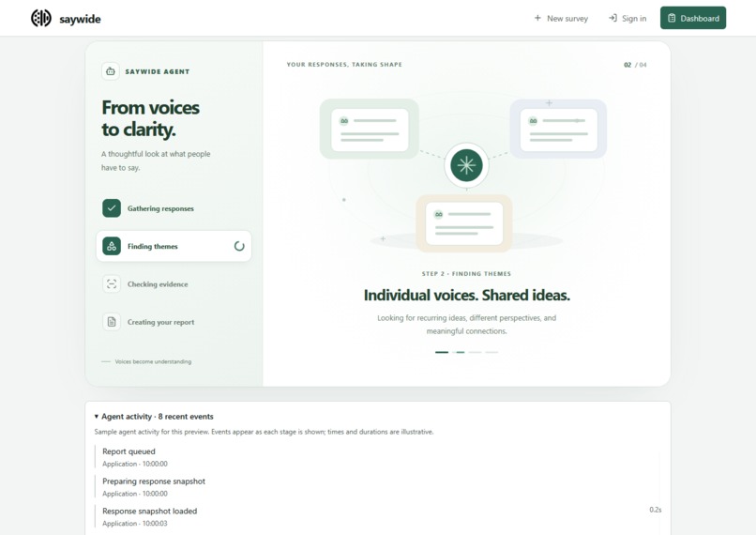This screenshot has height=535, width=756.
Task: Click the saywide logo icon
Action: coord(41,19)
